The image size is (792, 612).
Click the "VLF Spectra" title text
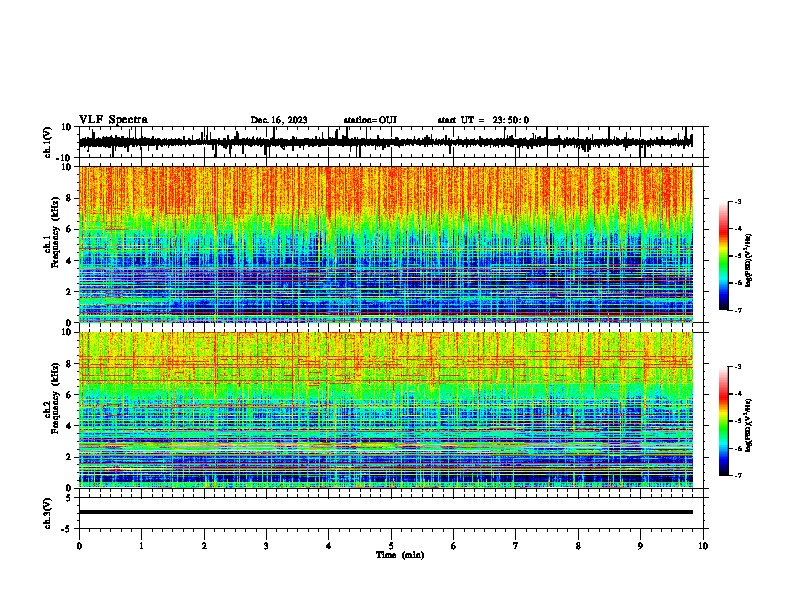pyautogui.click(x=113, y=120)
